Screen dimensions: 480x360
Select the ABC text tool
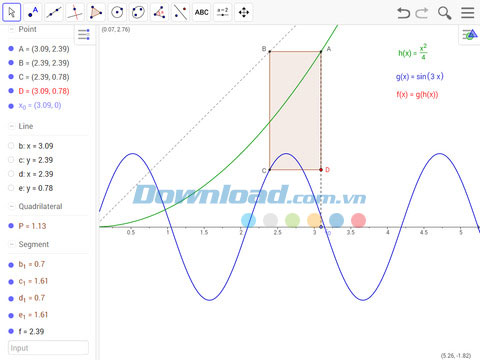coord(202,12)
